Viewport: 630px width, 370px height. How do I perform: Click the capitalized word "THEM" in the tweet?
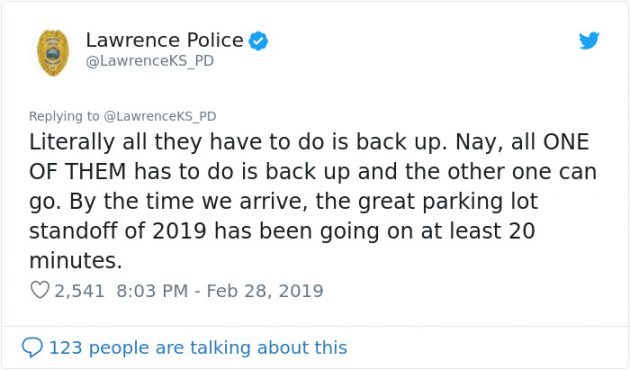(x=96, y=172)
